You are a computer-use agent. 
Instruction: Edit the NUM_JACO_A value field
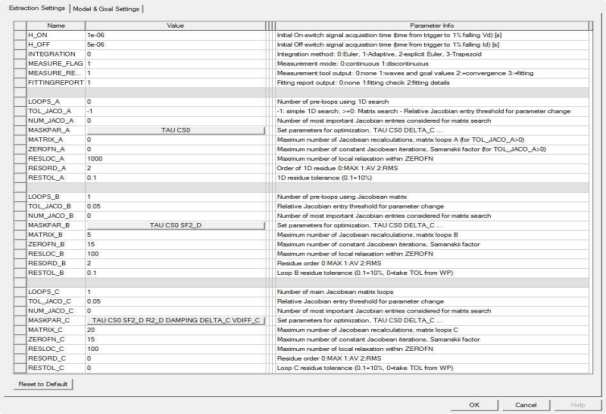click(175, 121)
